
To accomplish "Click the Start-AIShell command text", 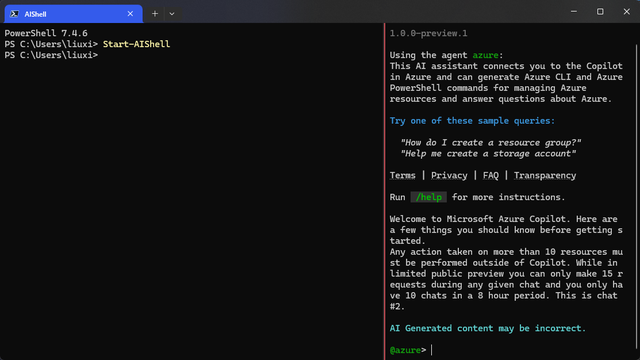I will [136, 44].
